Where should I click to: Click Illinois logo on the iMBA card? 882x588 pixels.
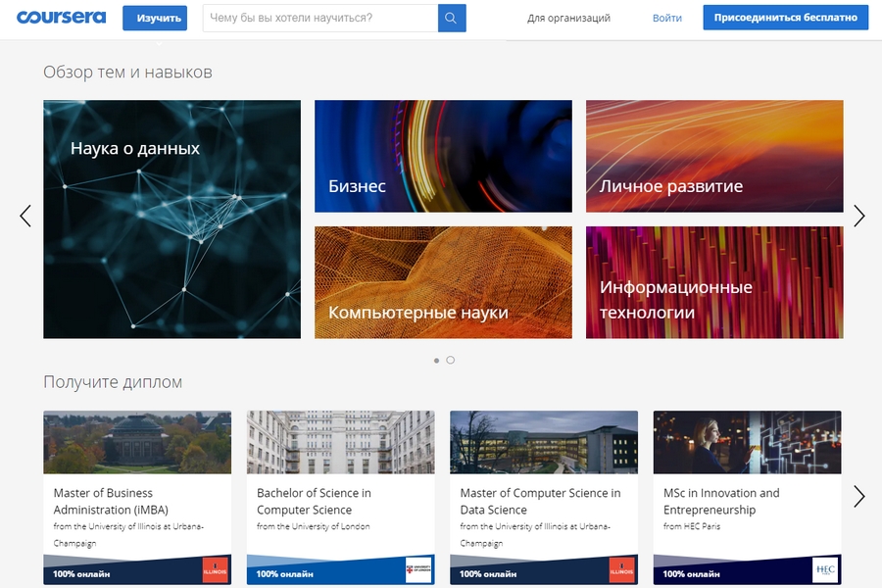click(x=215, y=570)
